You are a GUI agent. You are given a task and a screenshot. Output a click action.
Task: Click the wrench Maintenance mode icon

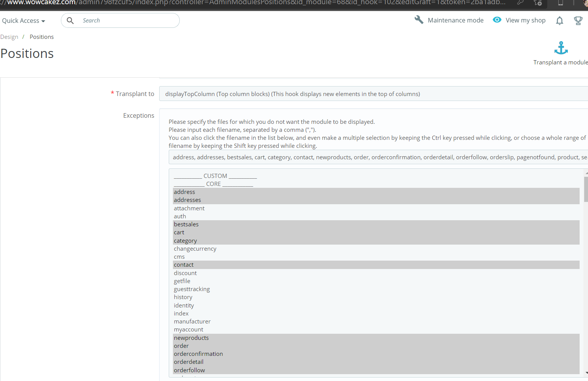pyautogui.click(x=419, y=20)
